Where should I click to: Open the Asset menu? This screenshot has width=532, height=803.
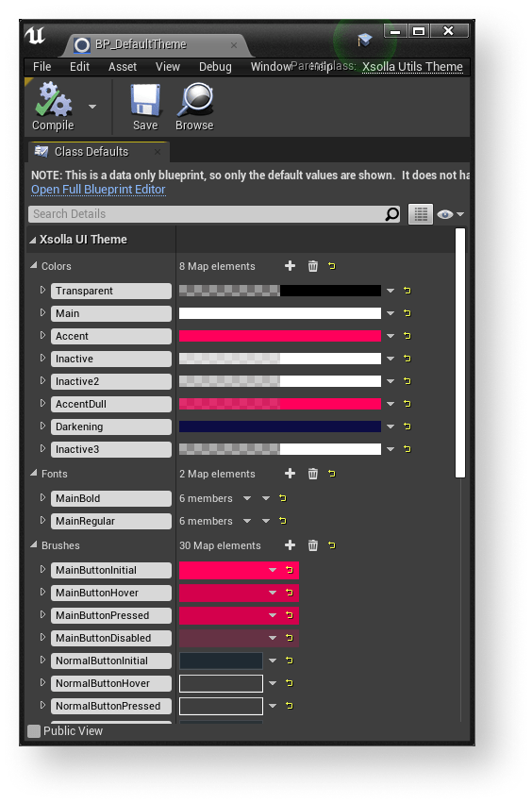pyautogui.click(x=123, y=67)
